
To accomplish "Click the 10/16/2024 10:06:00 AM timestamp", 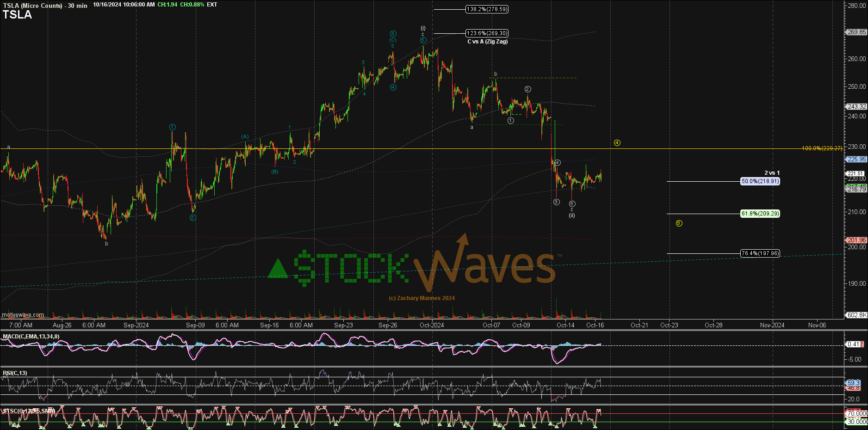I will (x=124, y=5).
